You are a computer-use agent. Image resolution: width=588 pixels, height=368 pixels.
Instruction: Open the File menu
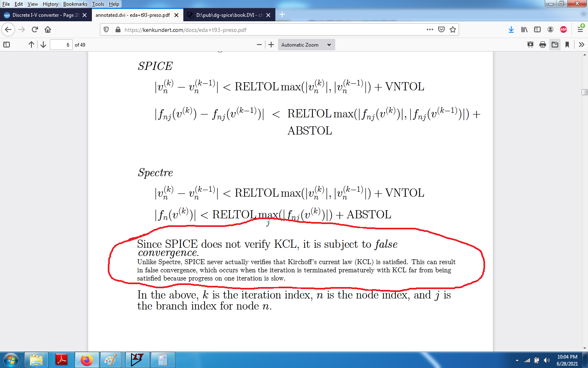(6, 4)
